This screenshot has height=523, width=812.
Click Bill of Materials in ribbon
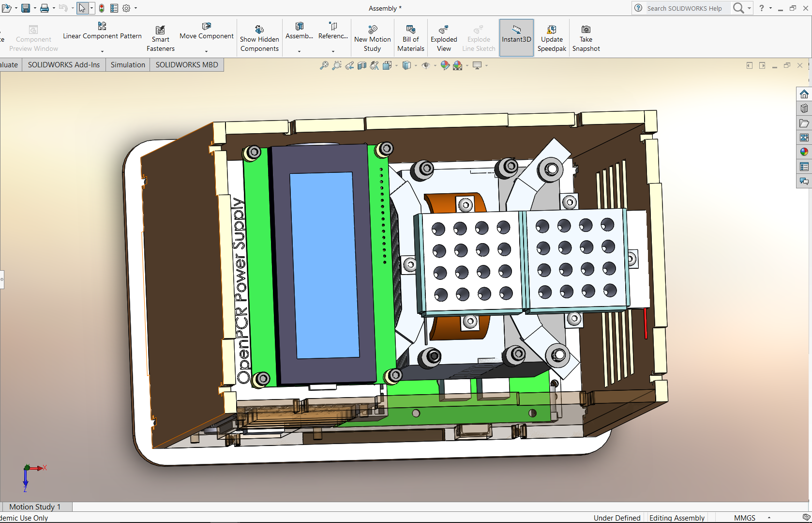[410, 38]
